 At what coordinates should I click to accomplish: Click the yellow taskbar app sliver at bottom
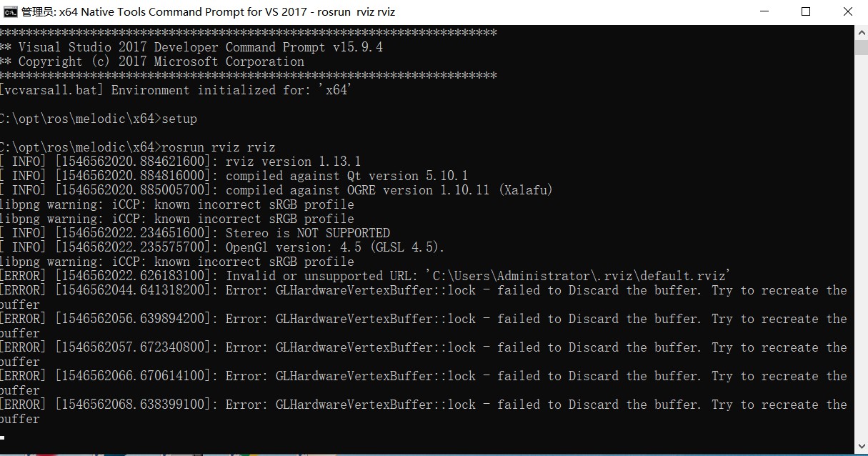254,453
